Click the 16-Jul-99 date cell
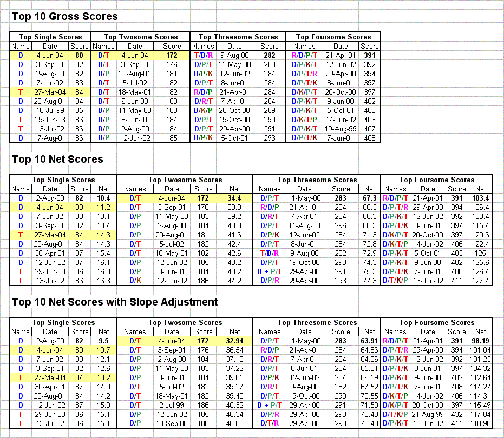504x438 pixels. pyautogui.click(x=50, y=110)
